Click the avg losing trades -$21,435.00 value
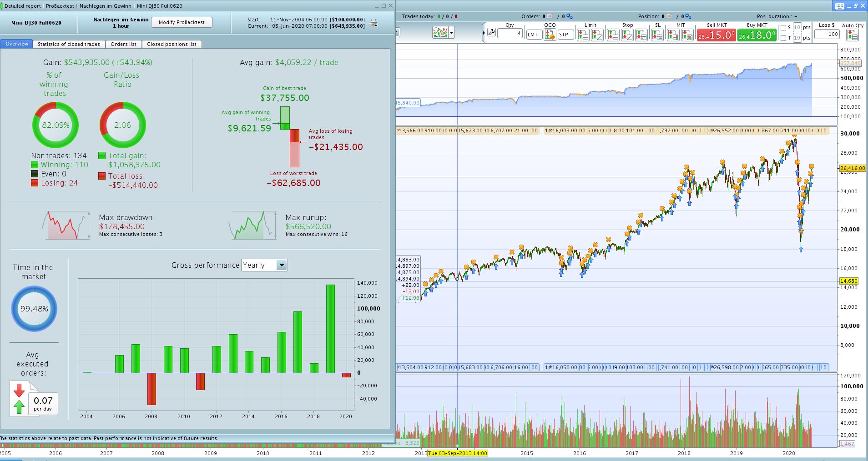Viewport: 868px width, 461px height. click(336, 147)
